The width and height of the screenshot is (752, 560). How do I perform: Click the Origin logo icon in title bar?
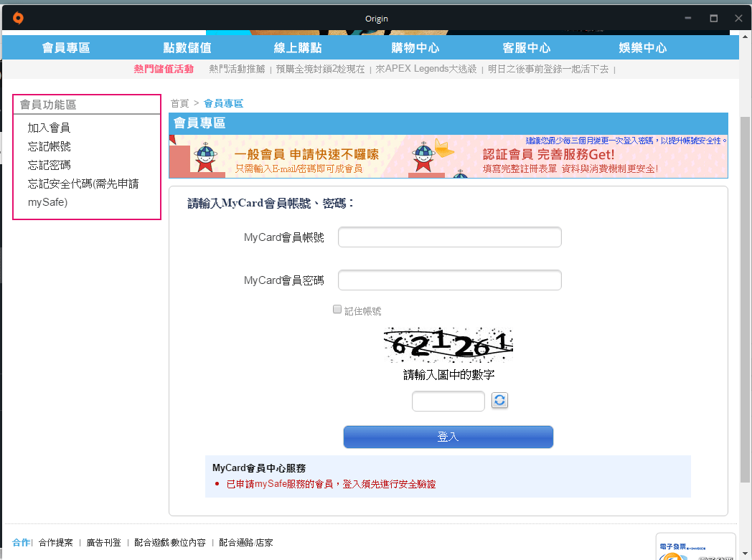coord(18,18)
